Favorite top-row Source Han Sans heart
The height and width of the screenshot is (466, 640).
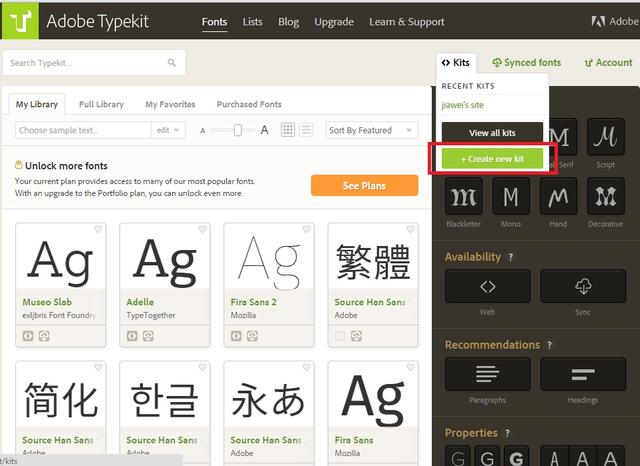[x=411, y=229]
